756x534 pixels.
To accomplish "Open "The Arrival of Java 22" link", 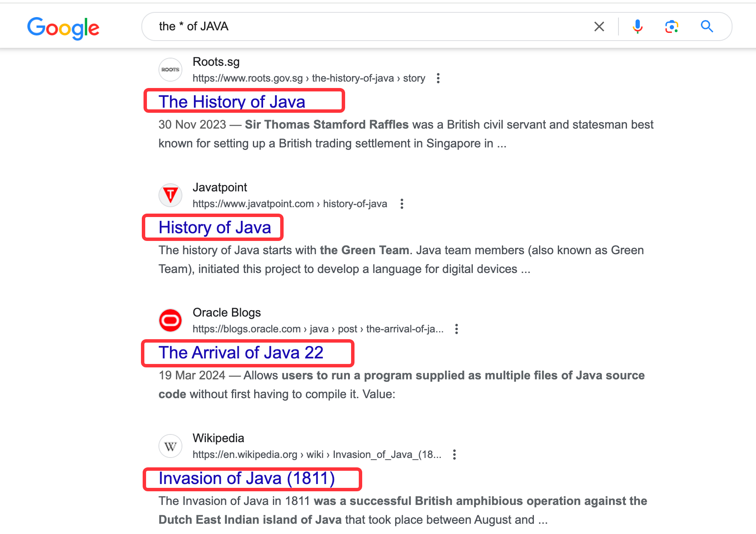I will tap(241, 353).
